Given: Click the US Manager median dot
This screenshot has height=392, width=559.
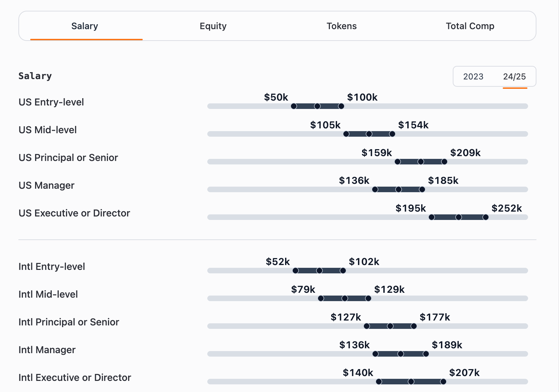Looking at the screenshot, I should [398, 189].
